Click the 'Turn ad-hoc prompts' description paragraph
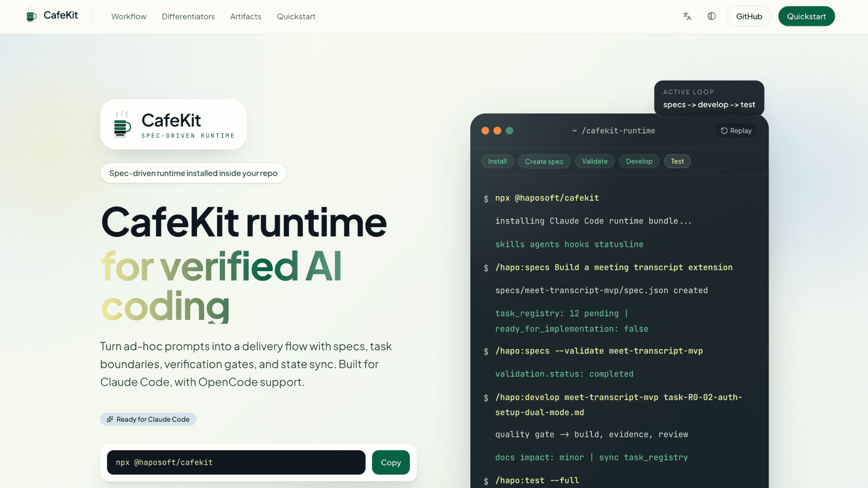This screenshot has width=868, height=488. point(246,364)
